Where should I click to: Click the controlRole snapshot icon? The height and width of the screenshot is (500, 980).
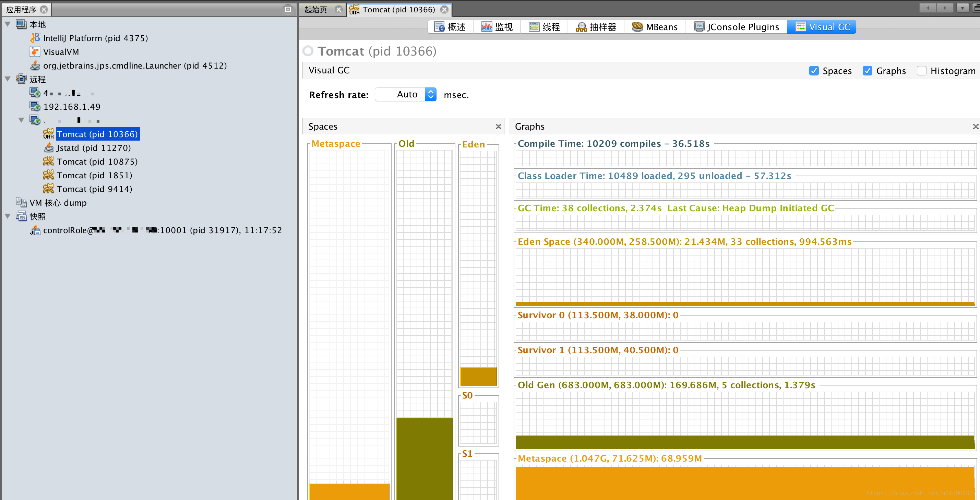tap(35, 229)
